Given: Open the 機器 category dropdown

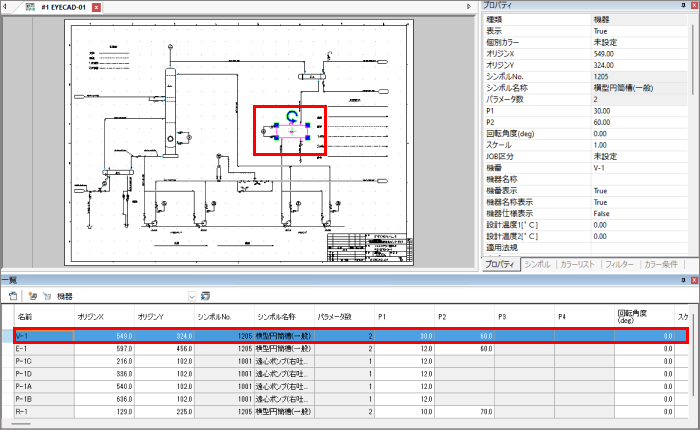Looking at the screenshot, I should point(192,296).
